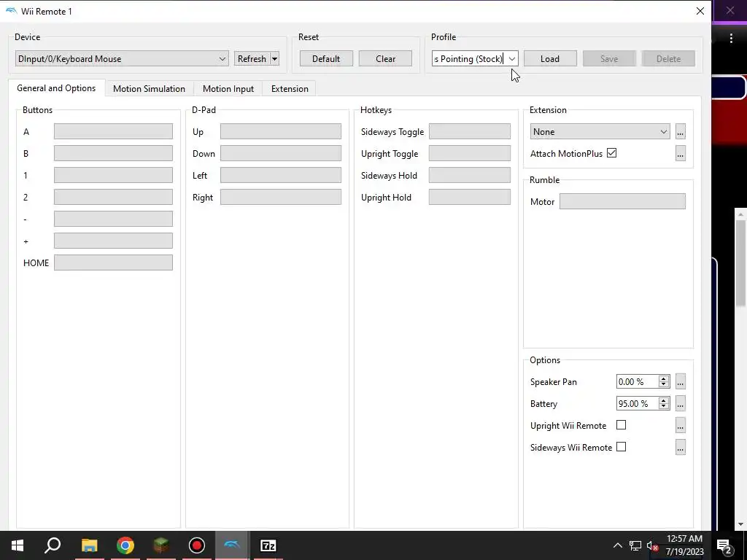Click the network status tray icon
This screenshot has width=747, height=560.
(x=635, y=545)
